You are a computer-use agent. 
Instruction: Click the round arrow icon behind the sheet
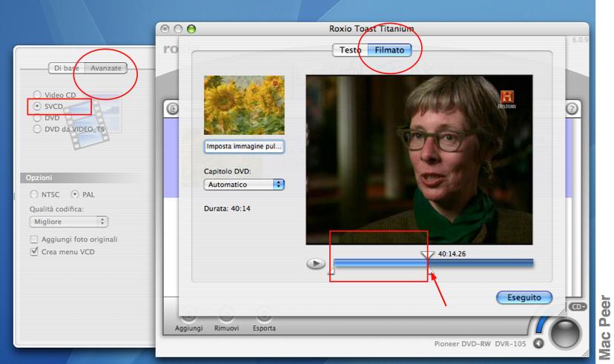[x=172, y=108]
